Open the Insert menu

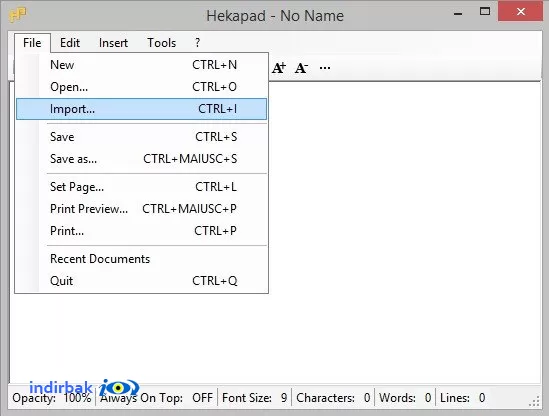click(113, 43)
